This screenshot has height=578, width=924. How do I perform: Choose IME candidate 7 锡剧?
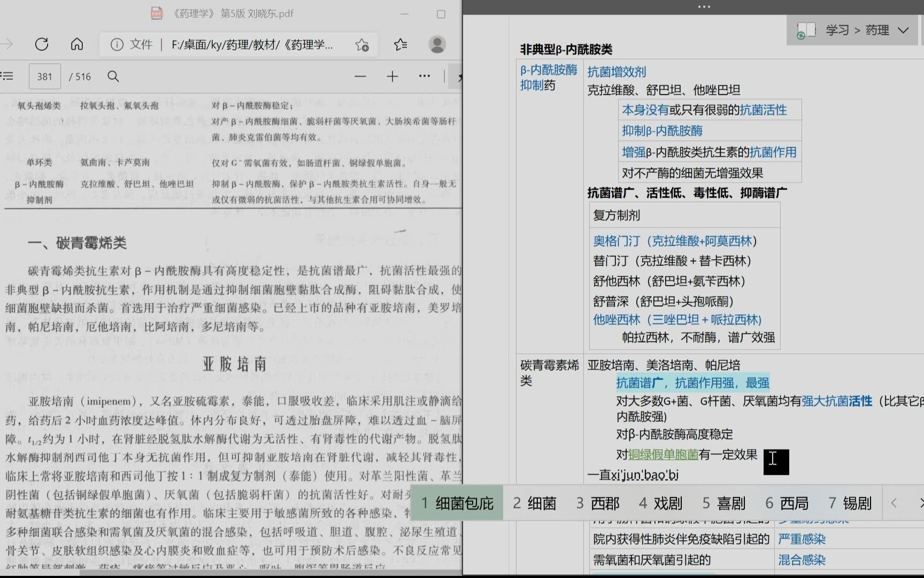point(850,503)
